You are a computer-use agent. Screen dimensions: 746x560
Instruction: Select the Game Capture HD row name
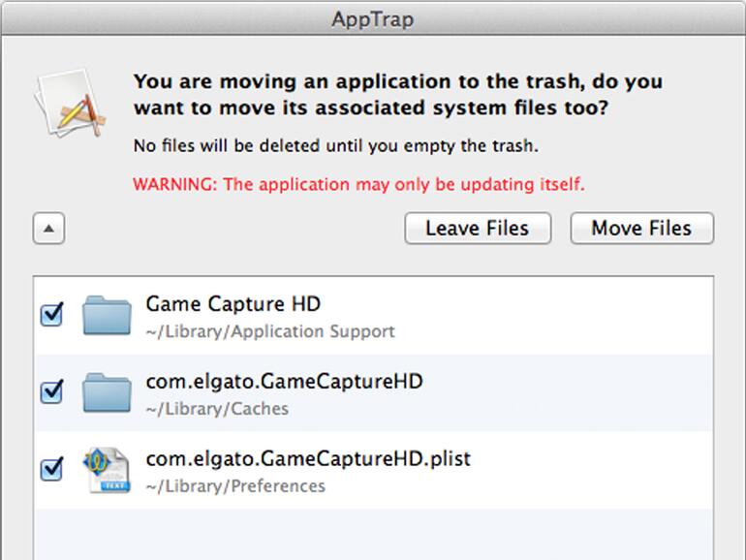(x=233, y=304)
